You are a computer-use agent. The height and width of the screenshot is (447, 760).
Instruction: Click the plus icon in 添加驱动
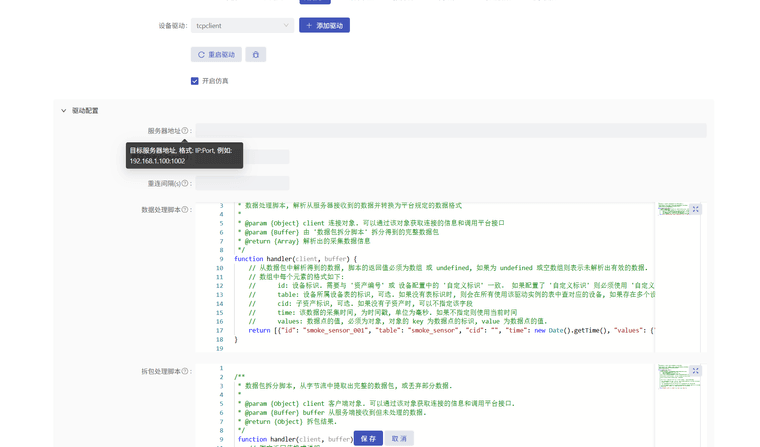[309, 25]
